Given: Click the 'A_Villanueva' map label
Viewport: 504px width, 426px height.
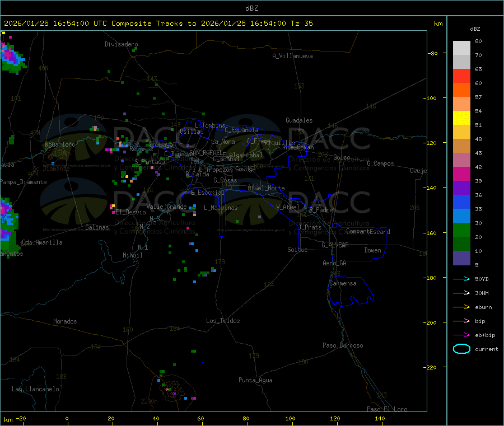Looking at the screenshot, I should (292, 56).
